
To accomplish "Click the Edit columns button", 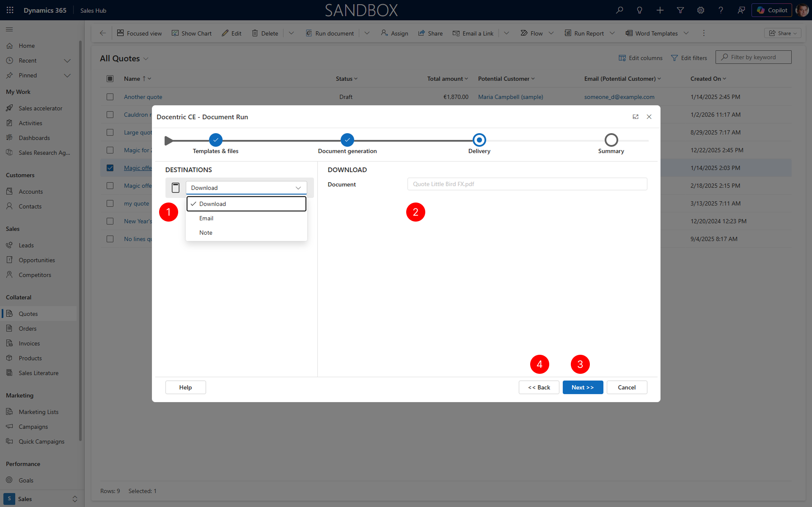I will (x=641, y=58).
